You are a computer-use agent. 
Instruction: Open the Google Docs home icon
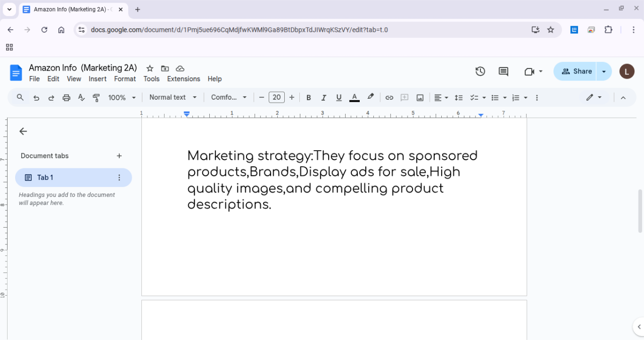coord(16,73)
